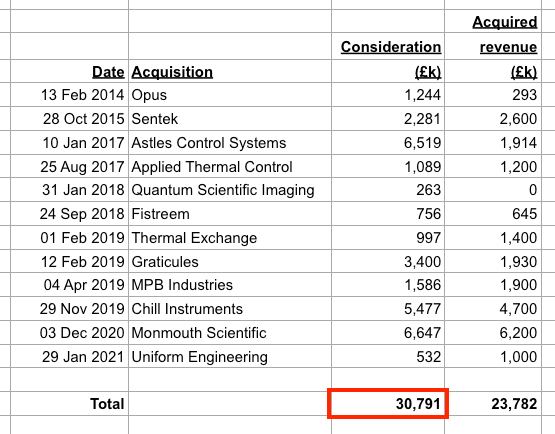
Task: Click the Consideration header cell
Action: click(x=388, y=46)
